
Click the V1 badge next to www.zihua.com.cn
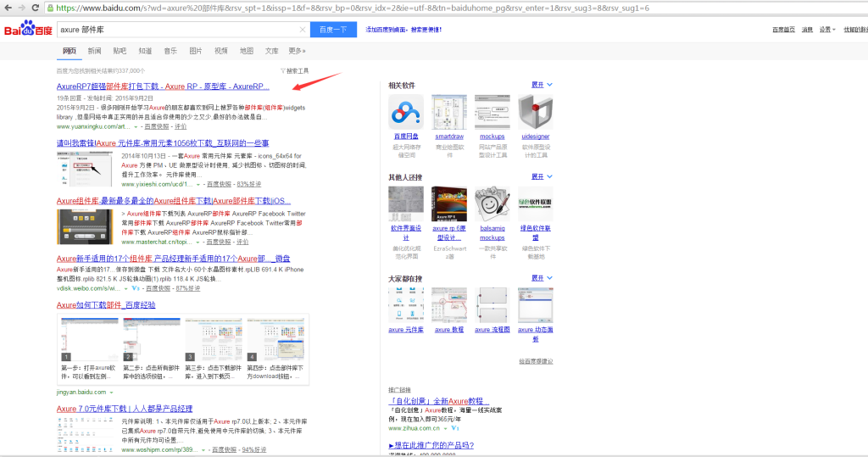455,428
